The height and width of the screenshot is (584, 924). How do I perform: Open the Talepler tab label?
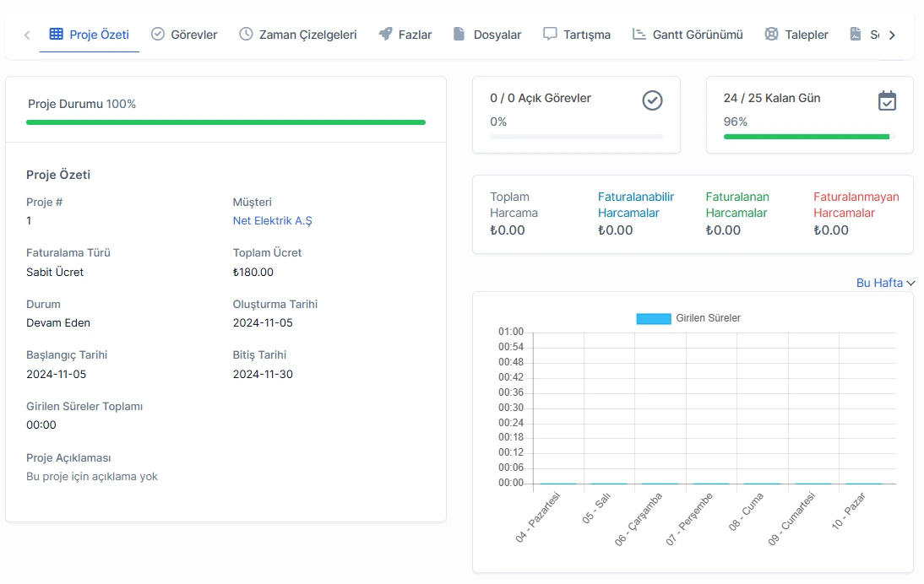point(806,35)
